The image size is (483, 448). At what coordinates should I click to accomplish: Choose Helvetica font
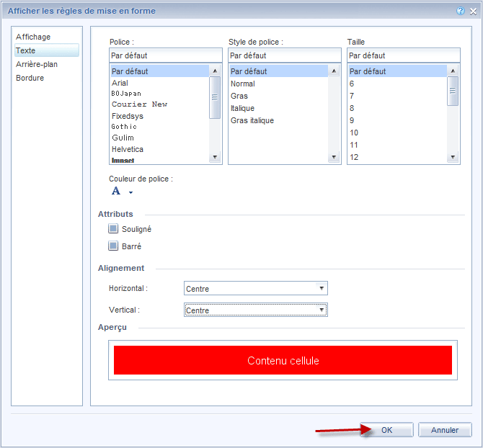pos(159,149)
